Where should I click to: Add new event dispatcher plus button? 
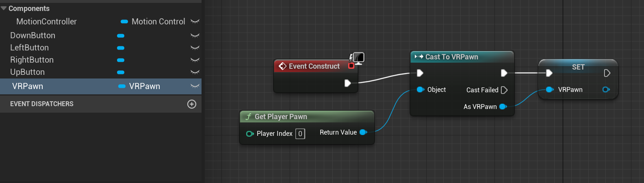[x=192, y=104]
